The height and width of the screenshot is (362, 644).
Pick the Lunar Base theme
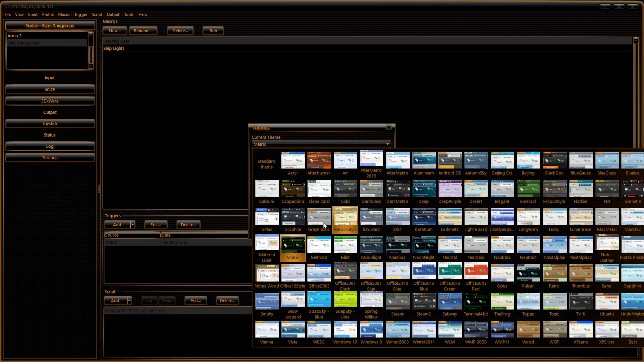(581, 220)
